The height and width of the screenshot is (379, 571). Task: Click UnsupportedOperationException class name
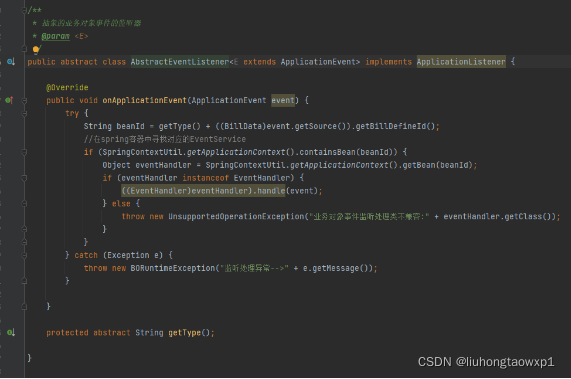coord(236,217)
